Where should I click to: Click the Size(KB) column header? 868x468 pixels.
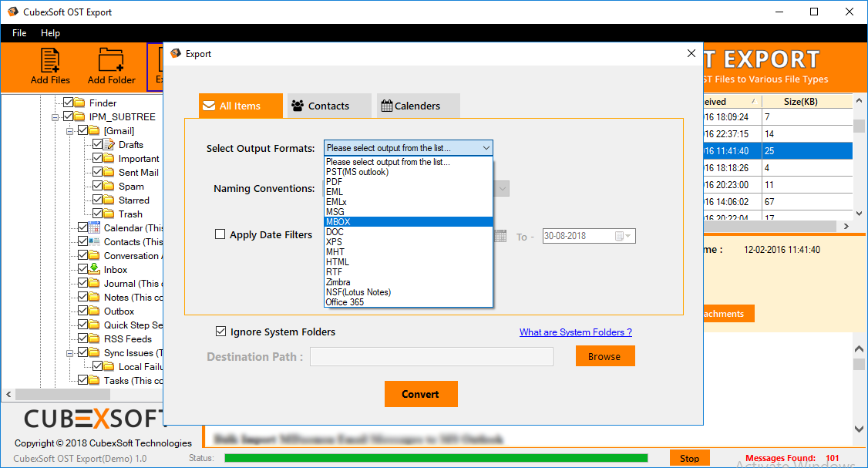click(806, 101)
